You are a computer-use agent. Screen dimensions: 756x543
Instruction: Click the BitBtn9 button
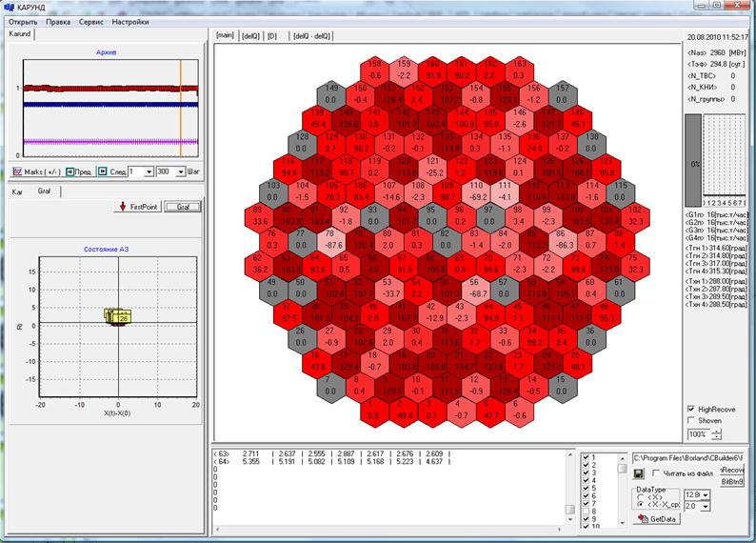coord(732,482)
